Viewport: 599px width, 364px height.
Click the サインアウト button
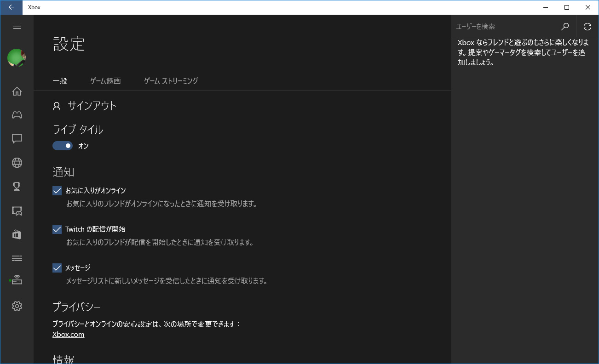[x=85, y=106]
